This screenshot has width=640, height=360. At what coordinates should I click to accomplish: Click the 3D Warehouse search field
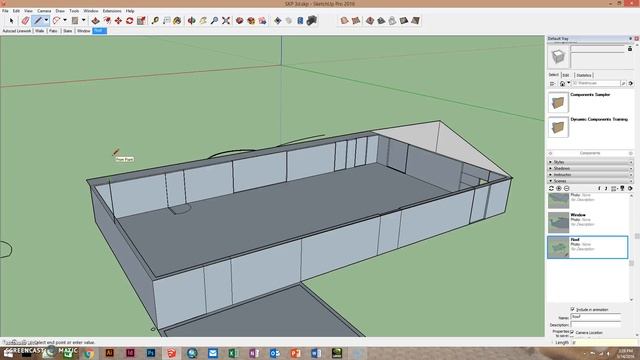596,83
